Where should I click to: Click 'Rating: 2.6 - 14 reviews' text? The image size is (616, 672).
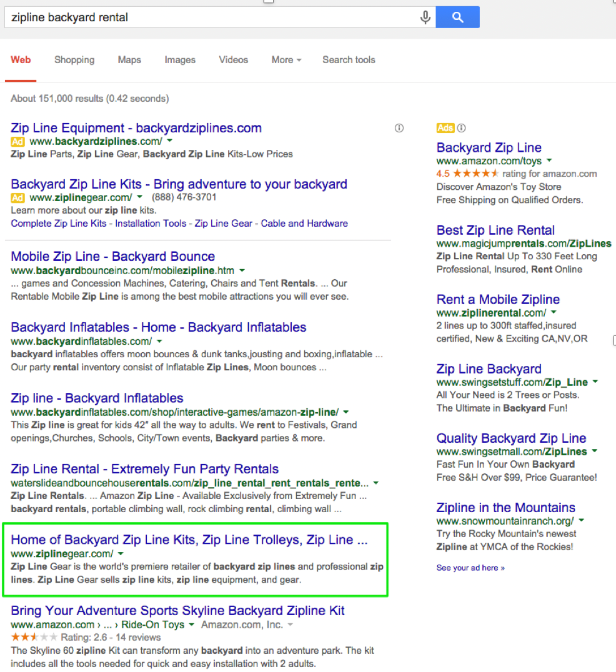tap(111, 637)
